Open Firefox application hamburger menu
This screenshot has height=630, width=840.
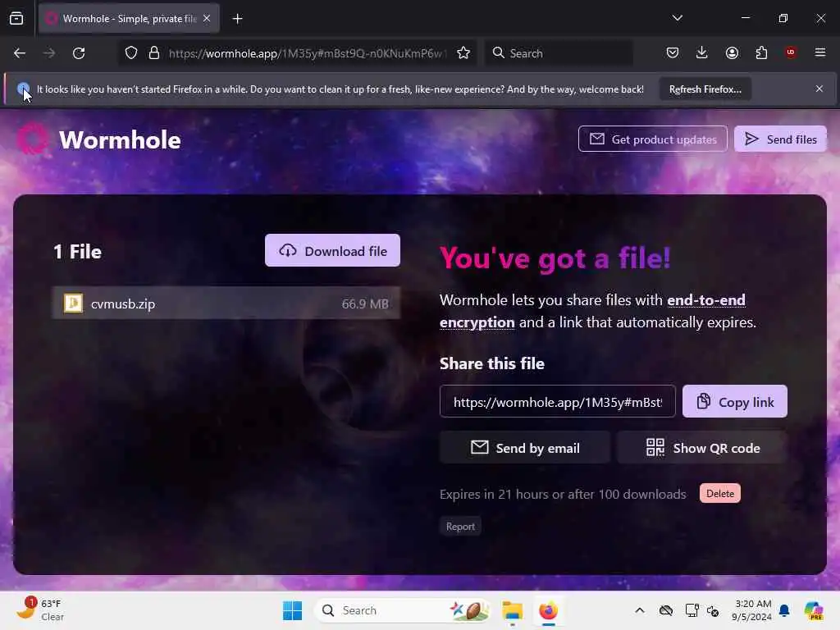point(819,52)
